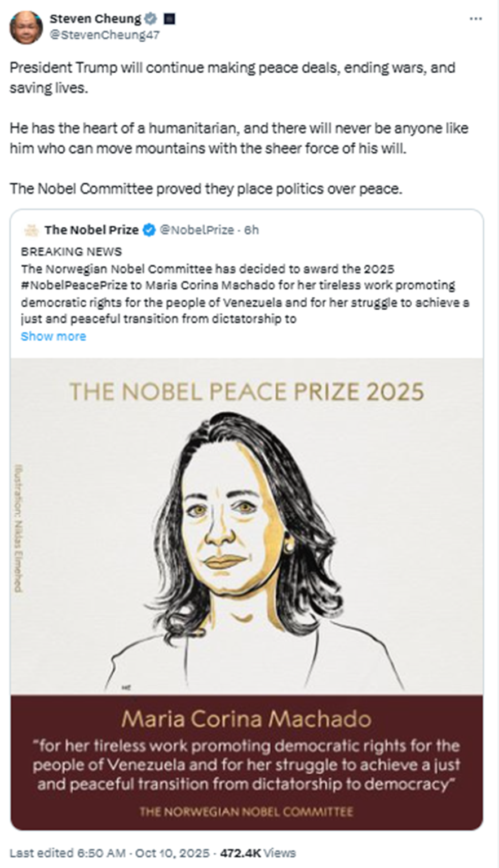This screenshot has height=868, width=499.
Task: Click The Nobel Prize account avatar icon
Action: (x=31, y=230)
